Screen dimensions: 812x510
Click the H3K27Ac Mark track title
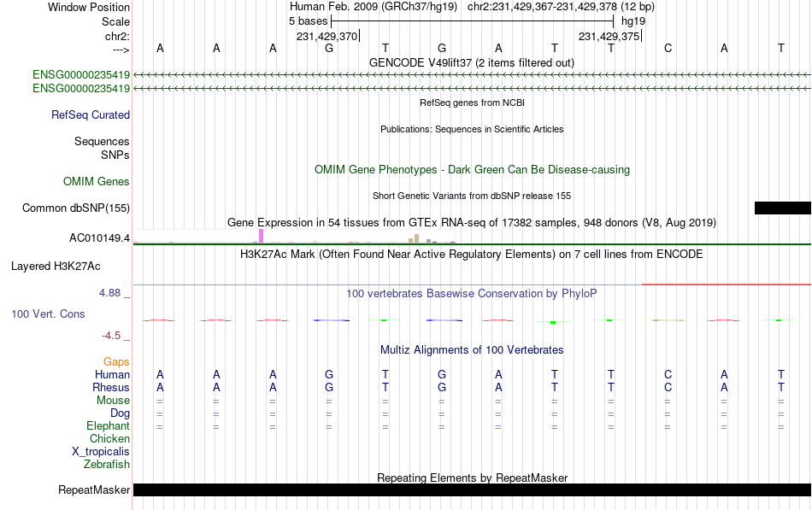click(x=472, y=255)
